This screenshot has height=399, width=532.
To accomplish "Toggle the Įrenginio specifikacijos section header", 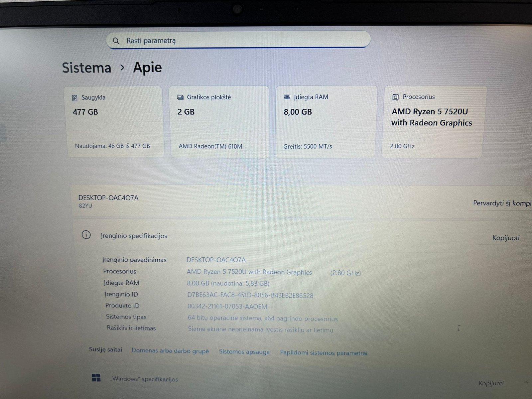I will 134,236.
